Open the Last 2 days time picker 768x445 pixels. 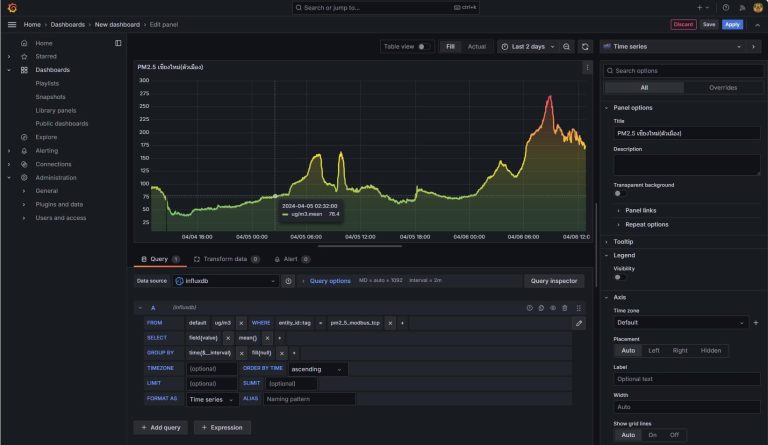528,46
